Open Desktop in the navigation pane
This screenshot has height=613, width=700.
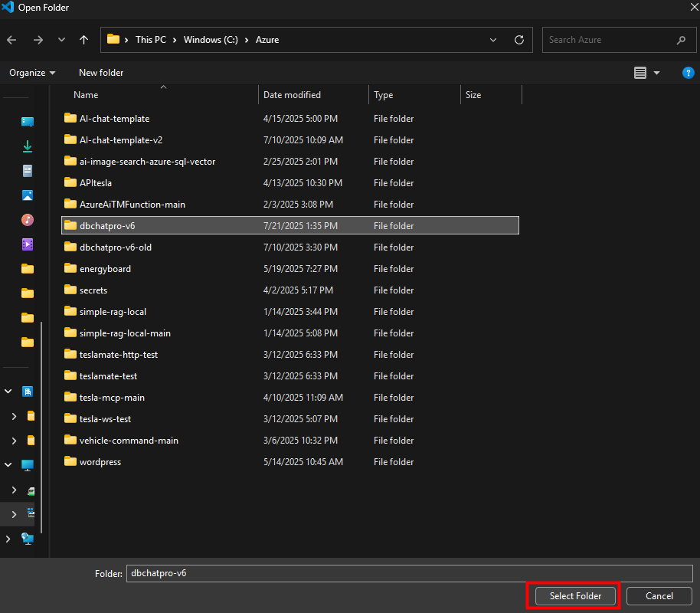tap(28, 122)
